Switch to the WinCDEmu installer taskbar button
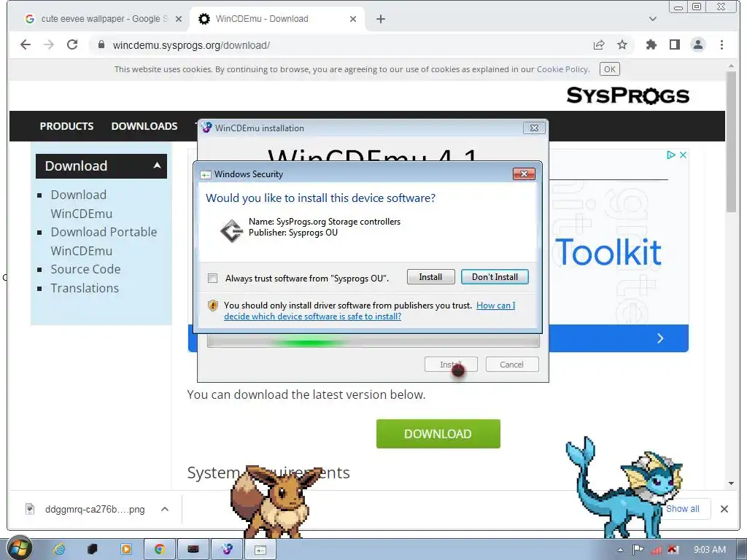Screen dimensions: 747x560 pos(228,549)
